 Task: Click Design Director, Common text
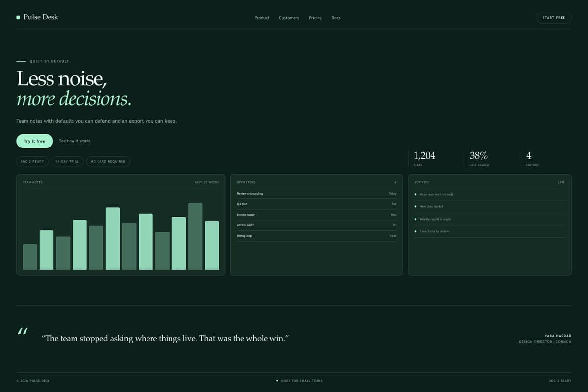coord(545,342)
